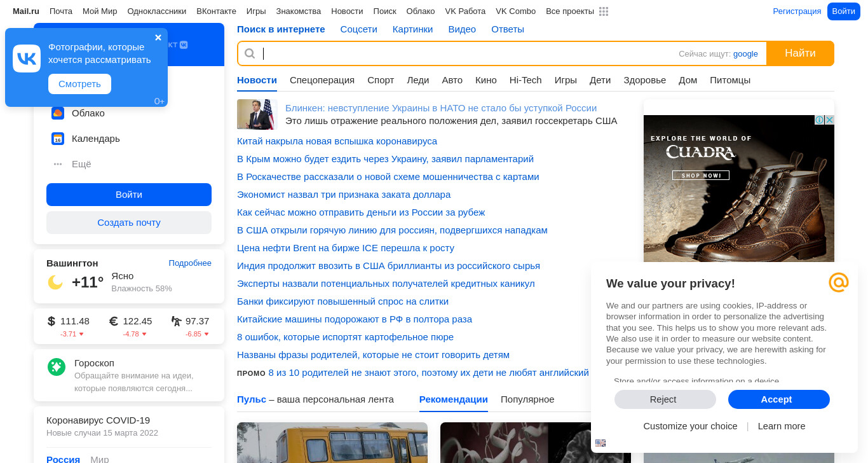Click the oil rig price icon
Image resolution: width=868 pixels, height=463 pixels.
pos(176,321)
